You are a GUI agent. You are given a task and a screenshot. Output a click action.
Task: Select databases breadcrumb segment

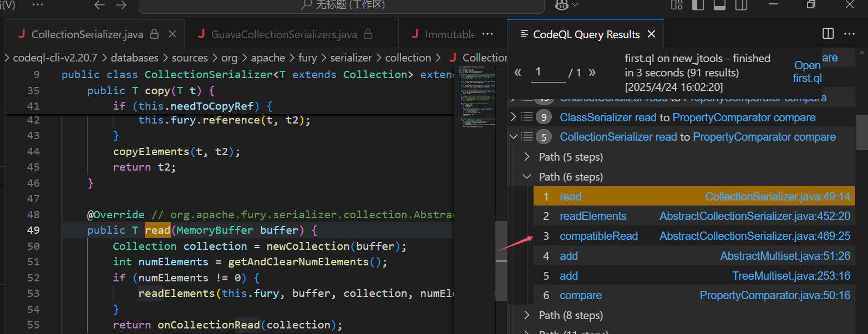tap(134, 58)
